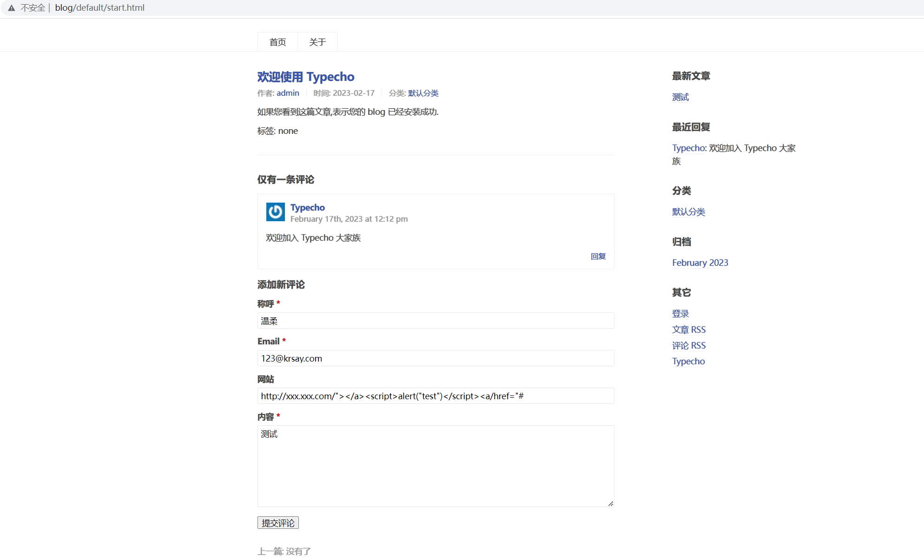Open the 测试 article under 最新文章
This screenshot has width=924, height=560.
click(x=680, y=97)
